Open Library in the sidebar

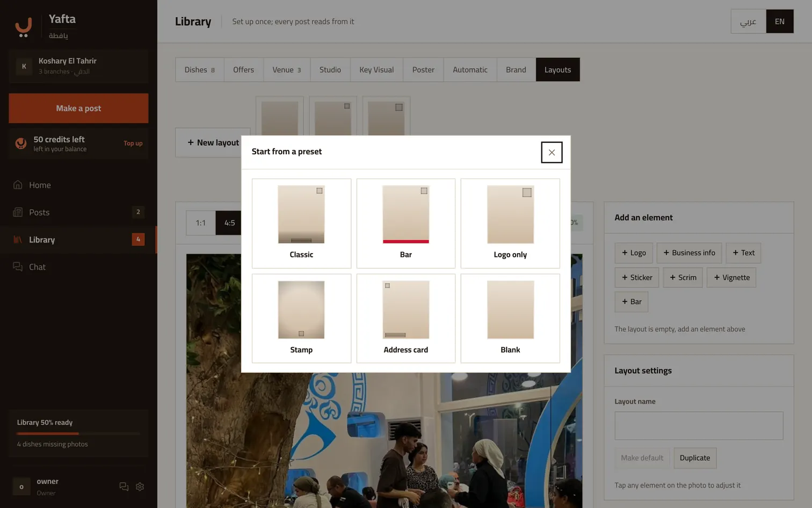pos(78,240)
